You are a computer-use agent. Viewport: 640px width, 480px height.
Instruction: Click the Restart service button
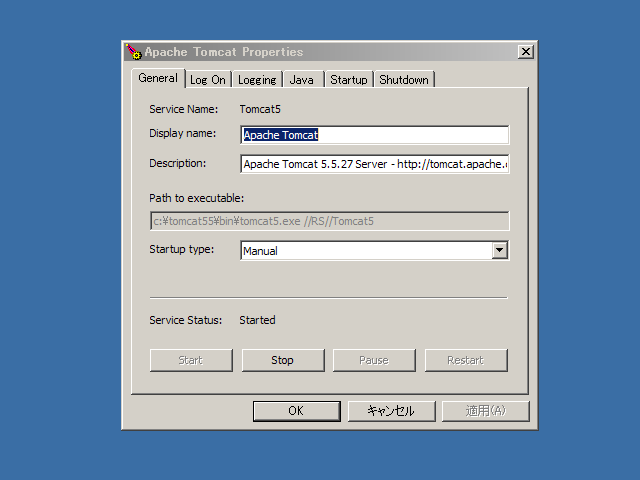466,360
